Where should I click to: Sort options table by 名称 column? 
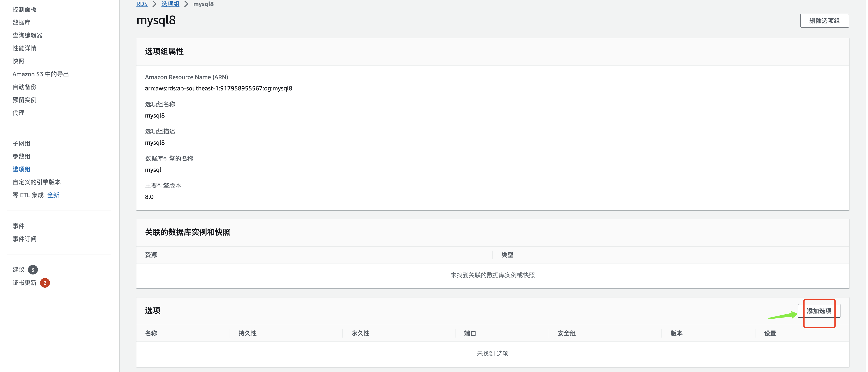pyautogui.click(x=151, y=333)
